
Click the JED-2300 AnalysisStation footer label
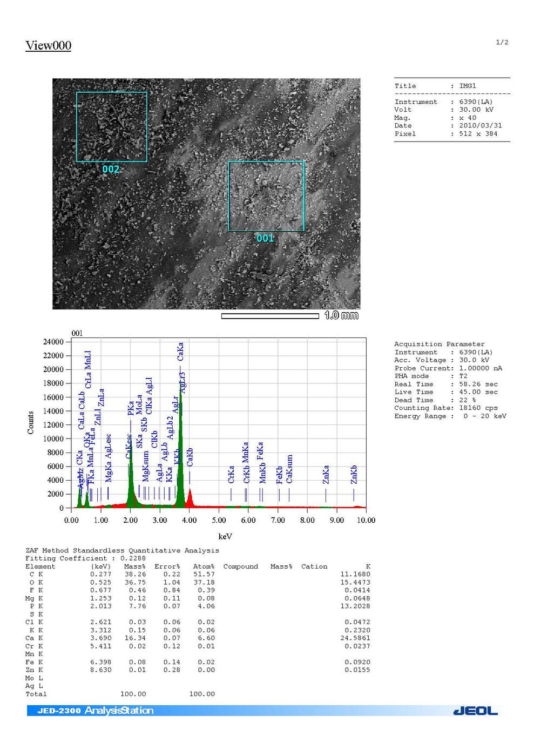(95, 711)
